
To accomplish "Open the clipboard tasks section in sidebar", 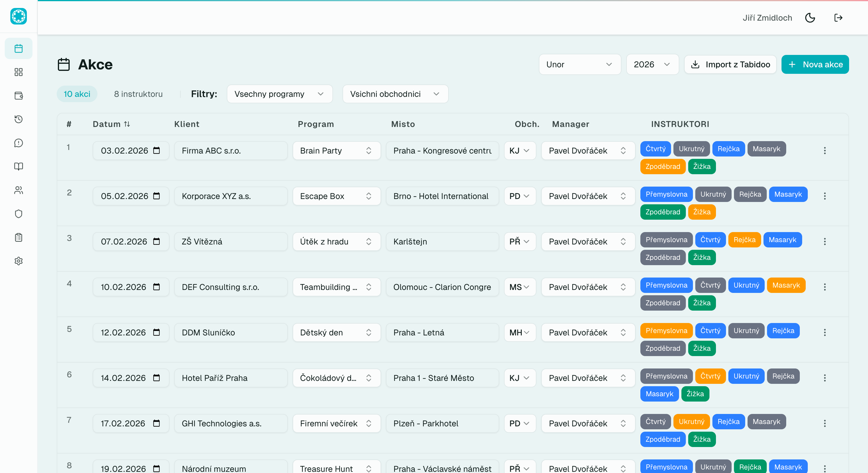I will pos(19,237).
